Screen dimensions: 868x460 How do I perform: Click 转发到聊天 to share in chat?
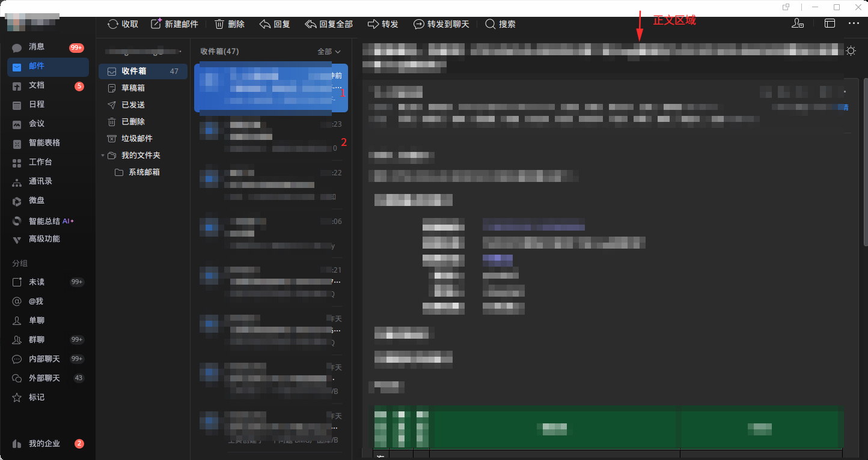[x=441, y=24]
